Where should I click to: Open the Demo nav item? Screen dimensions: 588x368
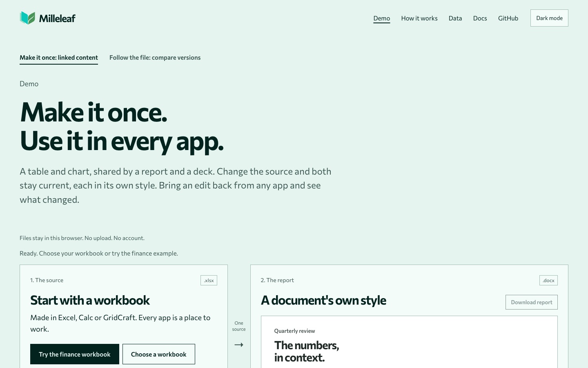[x=381, y=18]
